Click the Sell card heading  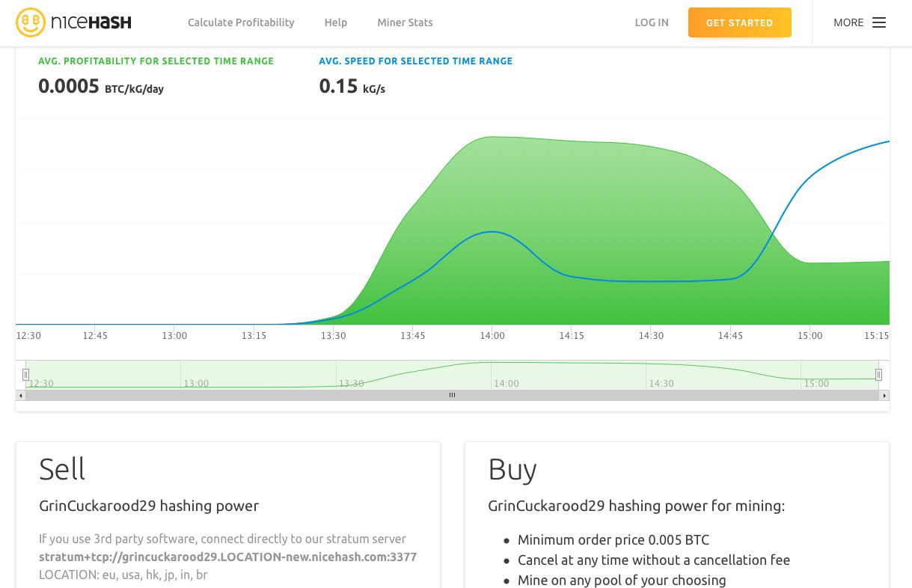[62, 469]
